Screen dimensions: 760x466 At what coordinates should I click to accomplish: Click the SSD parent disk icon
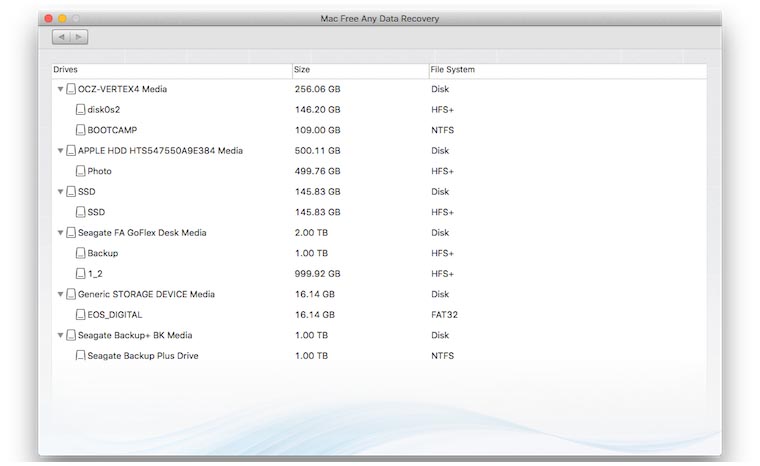71,192
